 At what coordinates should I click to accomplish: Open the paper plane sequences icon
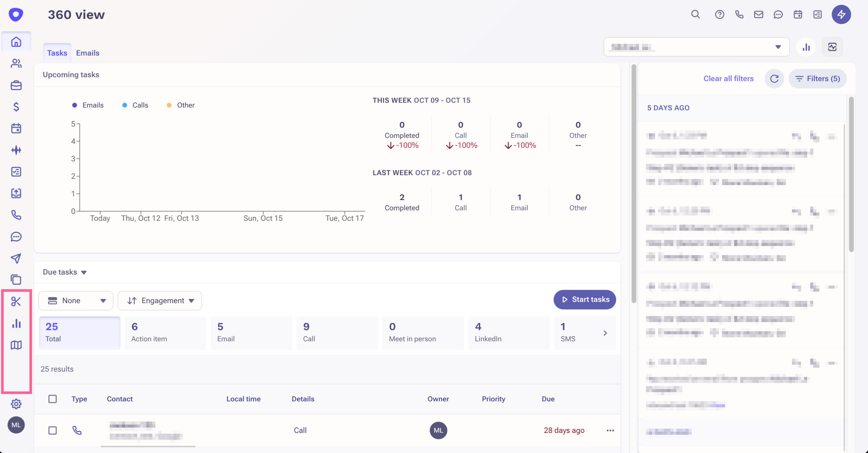pos(16,258)
